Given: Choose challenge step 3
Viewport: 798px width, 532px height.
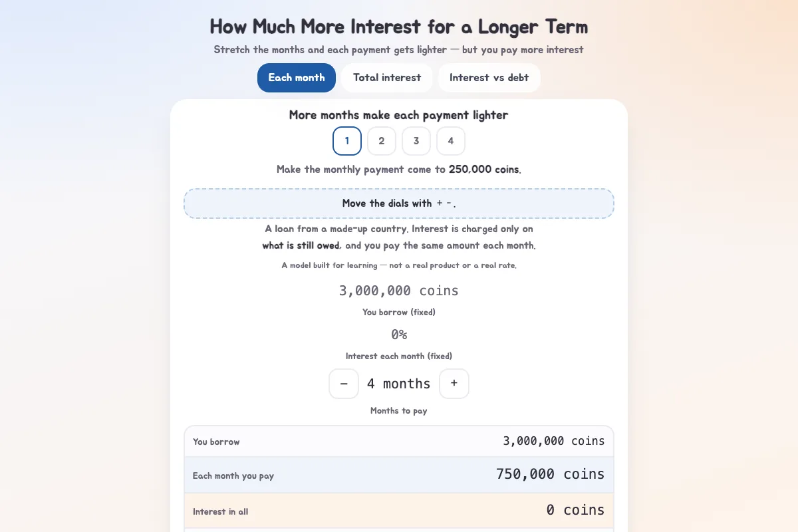Looking at the screenshot, I should 416,141.
